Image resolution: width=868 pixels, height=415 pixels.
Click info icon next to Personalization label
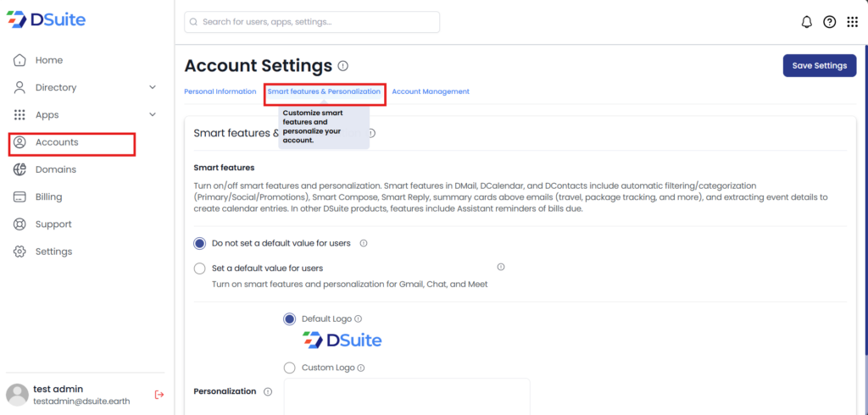coord(268,391)
